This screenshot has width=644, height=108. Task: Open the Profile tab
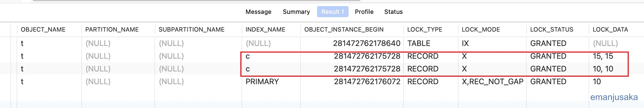tap(364, 12)
